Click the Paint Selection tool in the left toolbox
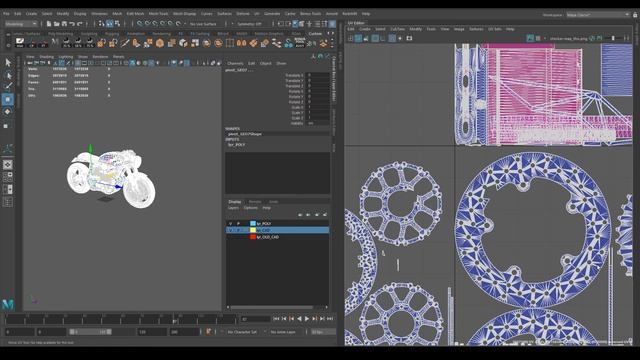Screen dimensions: 640x360 [x=8, y=86]
